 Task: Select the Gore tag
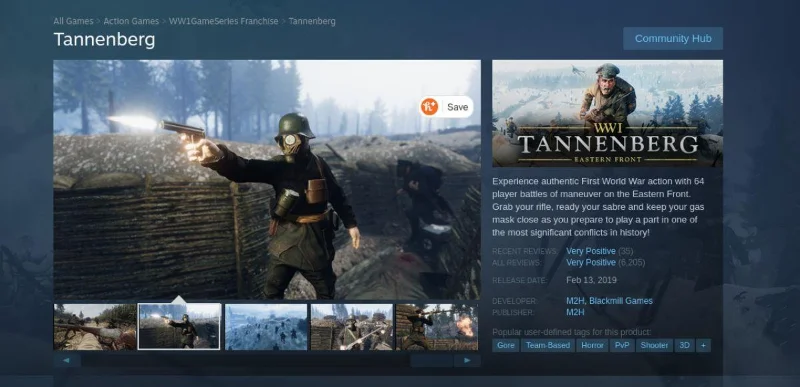click(x=506, y=345)
